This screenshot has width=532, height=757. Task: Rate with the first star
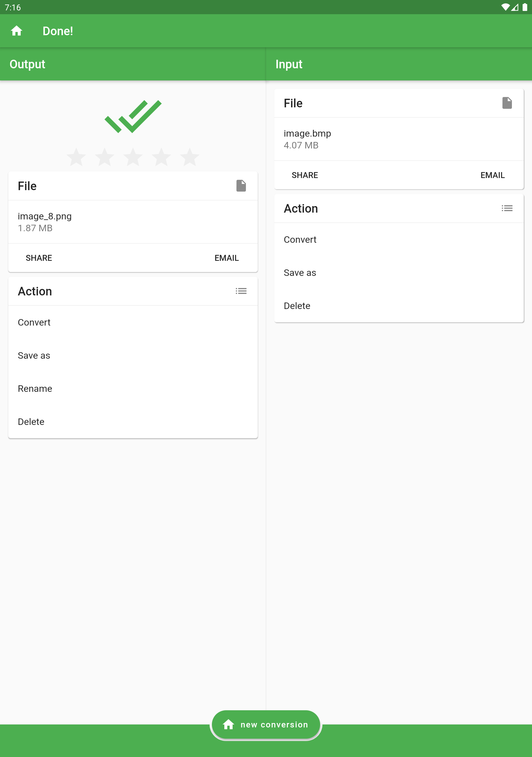click(x=76, y=157)
